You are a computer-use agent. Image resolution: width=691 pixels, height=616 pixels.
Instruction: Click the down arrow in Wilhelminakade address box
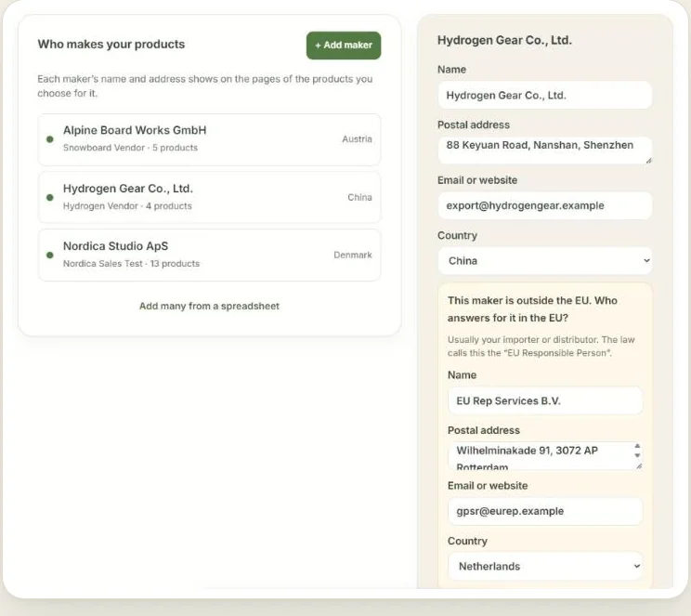(637, 455)
